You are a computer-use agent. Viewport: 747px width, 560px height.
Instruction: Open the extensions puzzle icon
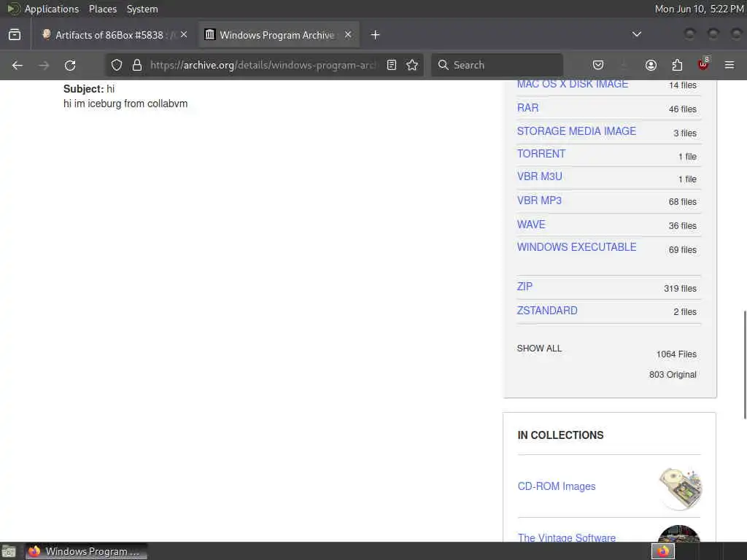pos(677,65)
